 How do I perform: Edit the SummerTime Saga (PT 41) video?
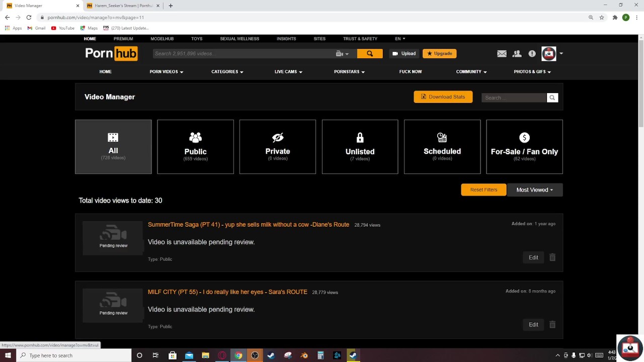pyautogui.click(x=533, y=257)
